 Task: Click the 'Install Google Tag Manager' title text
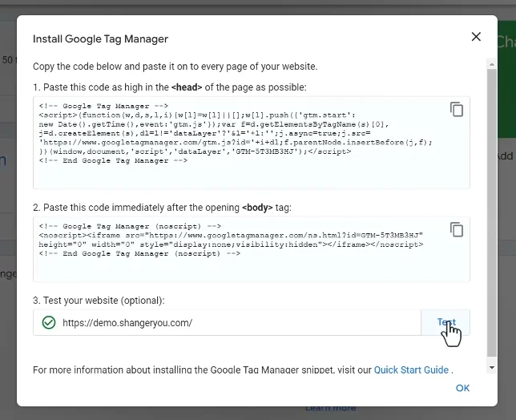(100, 38)
